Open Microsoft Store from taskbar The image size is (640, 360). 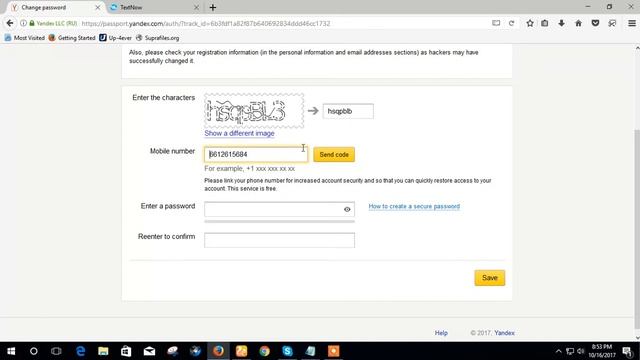click(126, 351)
